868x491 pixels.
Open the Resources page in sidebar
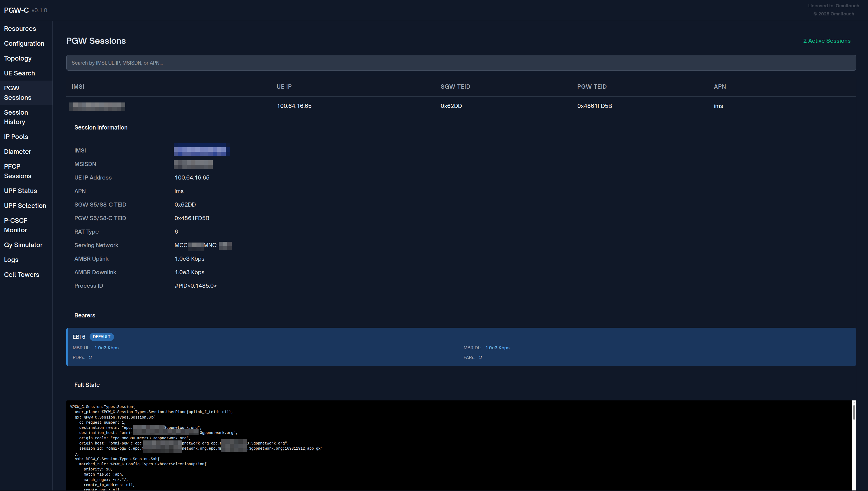coord(20,29)
